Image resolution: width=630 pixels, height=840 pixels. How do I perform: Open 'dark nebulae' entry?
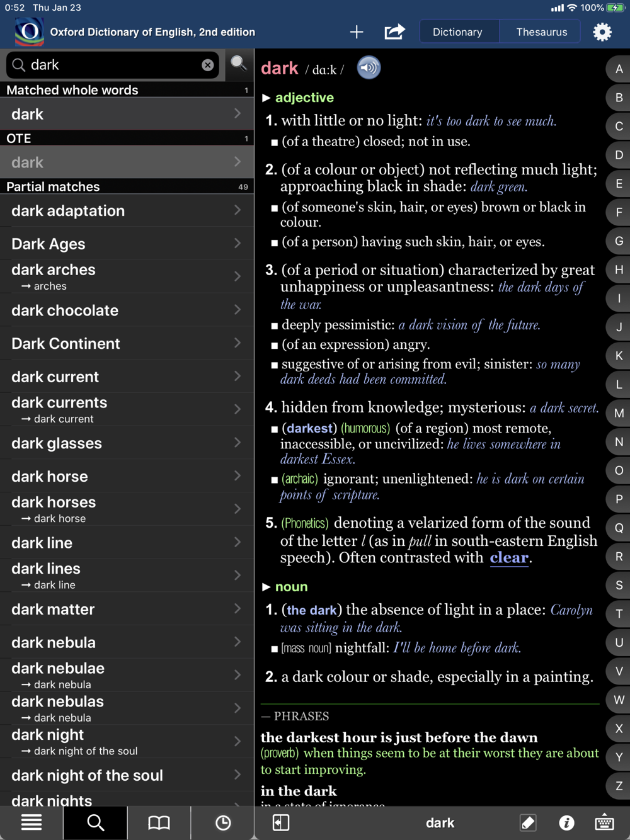coord(127,675)
